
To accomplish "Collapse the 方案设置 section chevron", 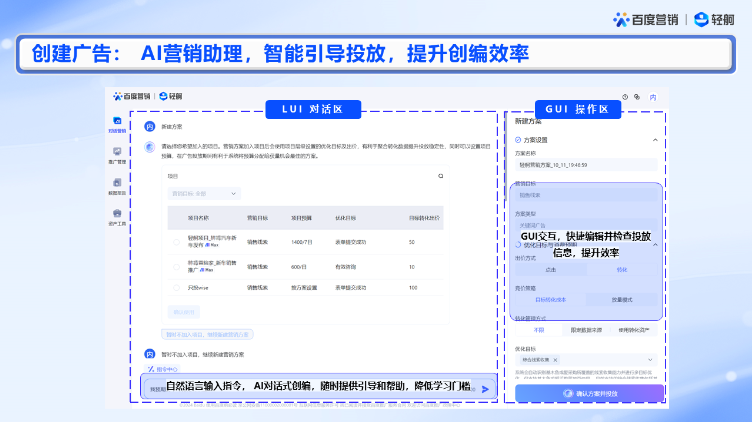I will point(655,140).
